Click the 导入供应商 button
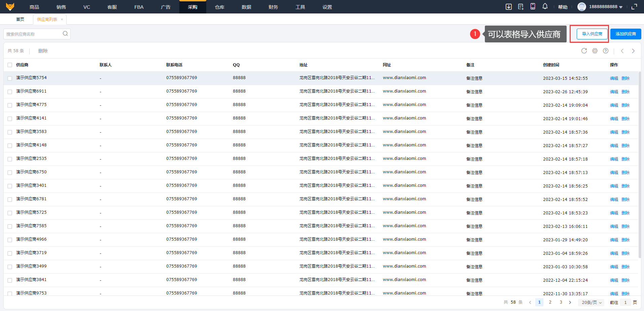The width and height of the screenshot is (644, 311). click(x=592, y=34)
